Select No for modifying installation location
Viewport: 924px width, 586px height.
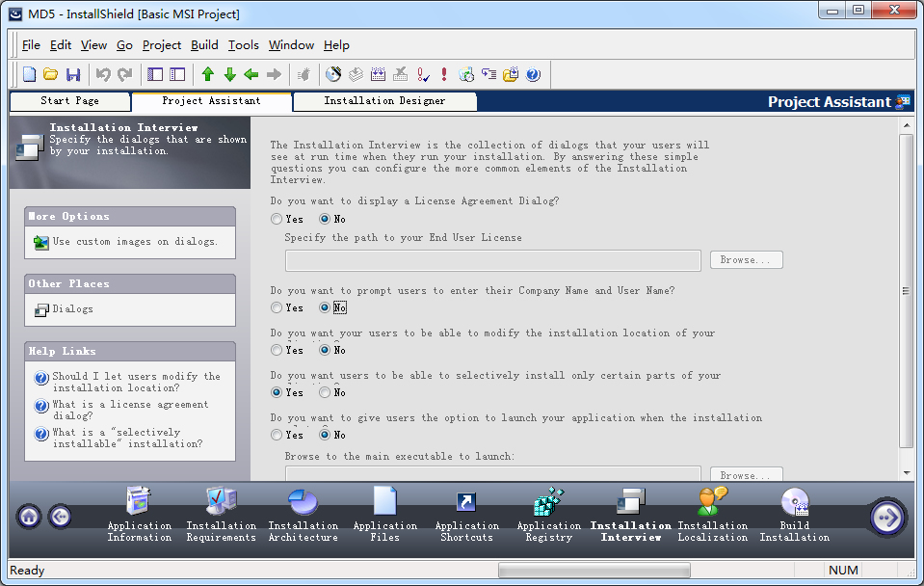click(x=332, y=350)
